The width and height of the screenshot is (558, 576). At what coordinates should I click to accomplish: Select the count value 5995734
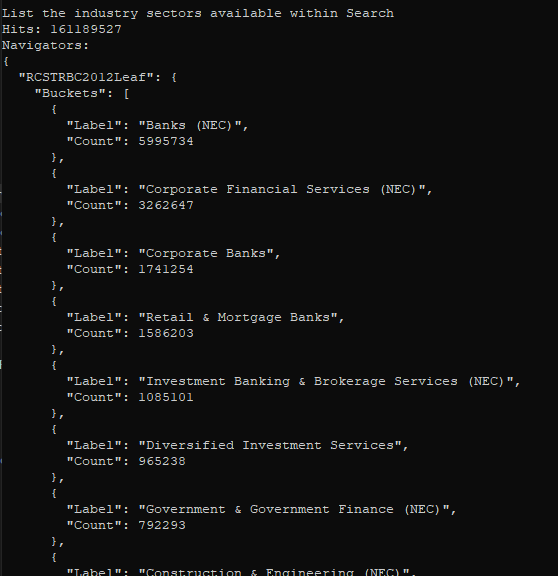click(166, 141)
